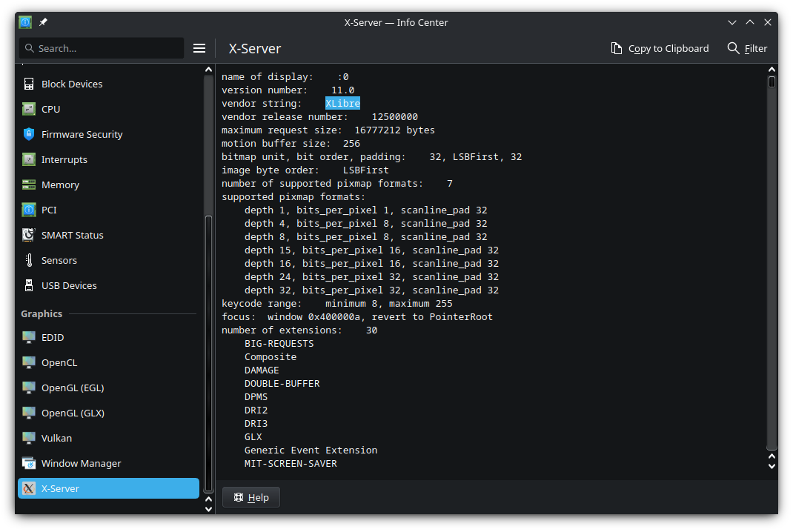Click the image byte order LSBFirst line
Screen dimensions: 793x532
pyautogui.click(x=305, y=170)
